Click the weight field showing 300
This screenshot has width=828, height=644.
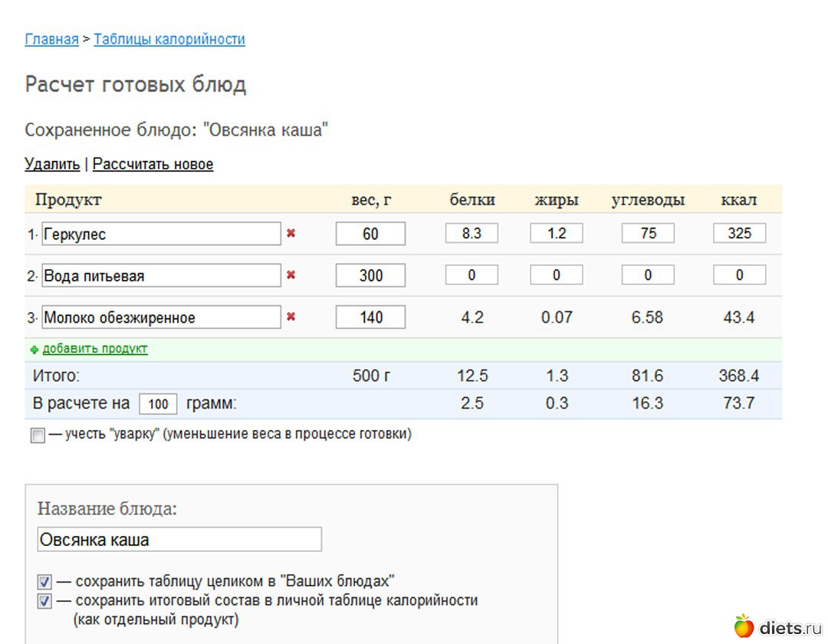tap(370, 275)
